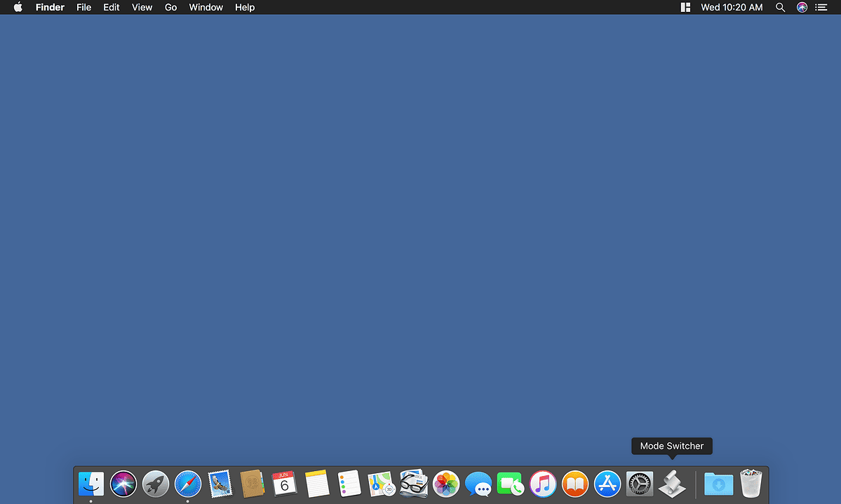Open the Apple menu
Viewport: 841px width, 504px height.
[18, 7]
